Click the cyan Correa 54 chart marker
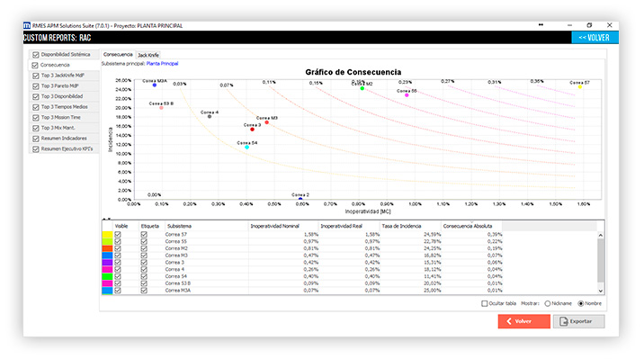 pos(246,147)
